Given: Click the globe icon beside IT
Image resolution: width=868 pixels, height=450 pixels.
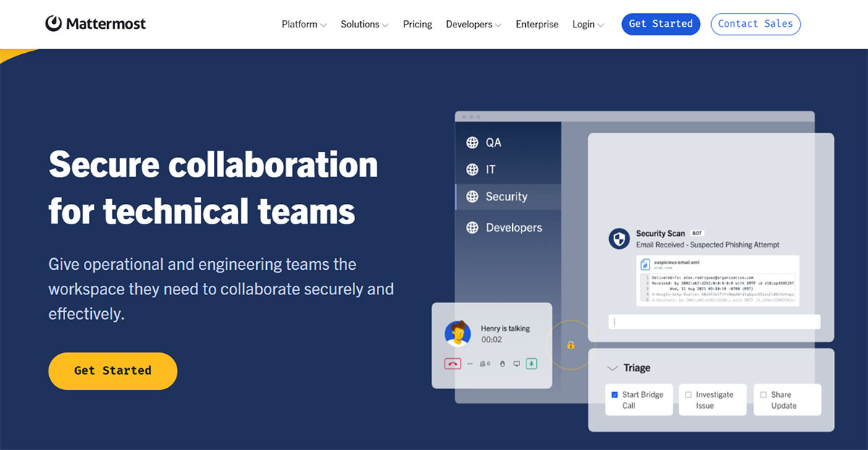Looking at the screenshot, I should click(472, 169).
